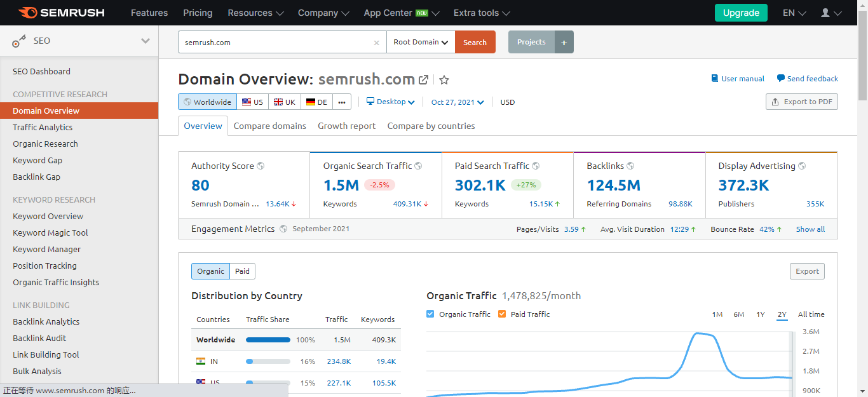
Task: Click the Export to PDF button
Action: pos(802,102)
